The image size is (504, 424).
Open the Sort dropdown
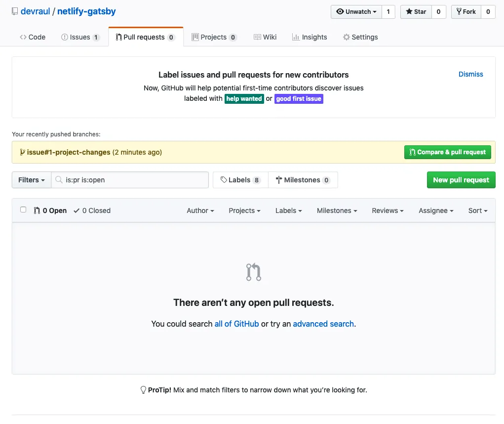(x=478, y=211)
